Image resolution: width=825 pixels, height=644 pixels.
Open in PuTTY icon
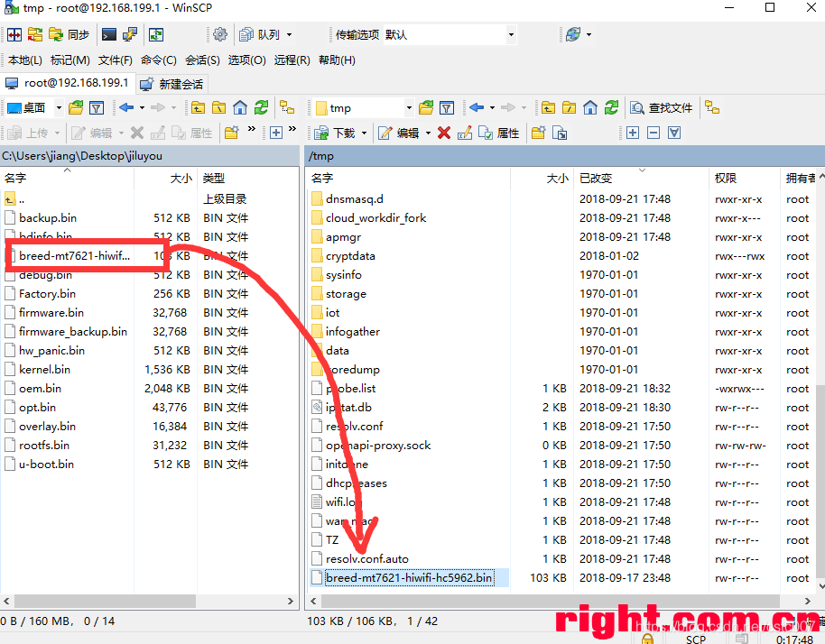click(130, 34)
